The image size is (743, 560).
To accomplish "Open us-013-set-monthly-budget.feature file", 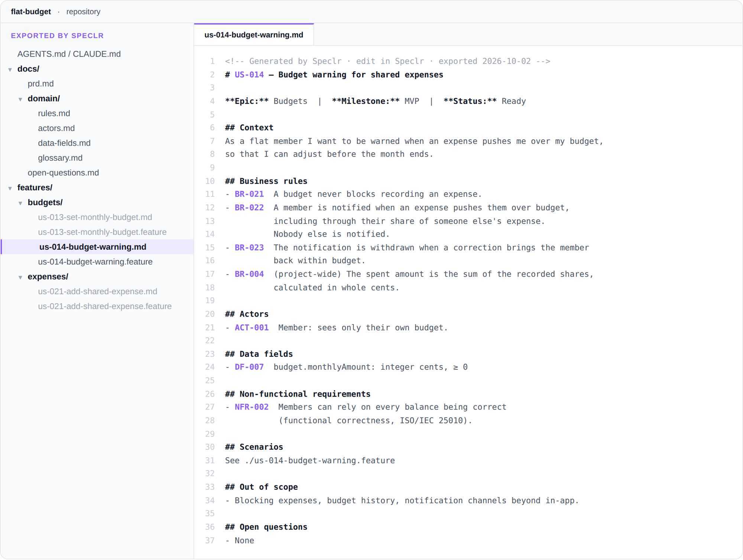I will pyautogui.click(x=102, y=232).
